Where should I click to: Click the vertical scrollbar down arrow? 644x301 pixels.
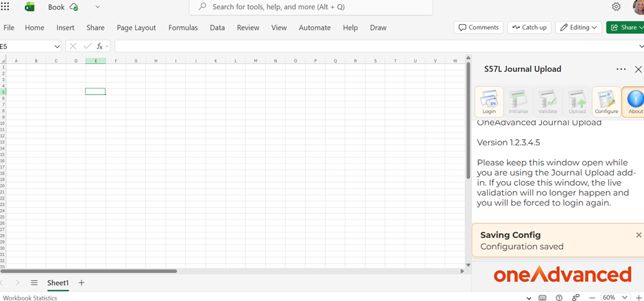pos(468,265)
